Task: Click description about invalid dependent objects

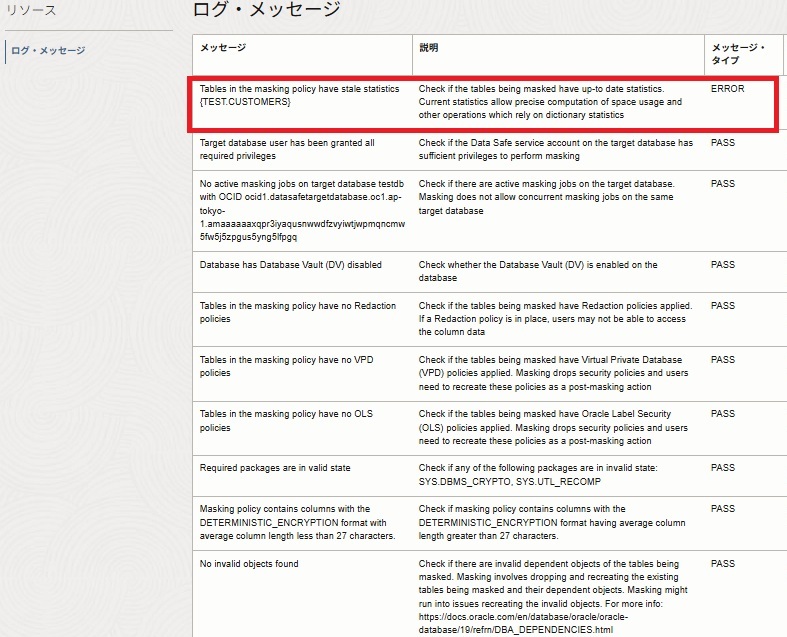Action: [553, 597]
